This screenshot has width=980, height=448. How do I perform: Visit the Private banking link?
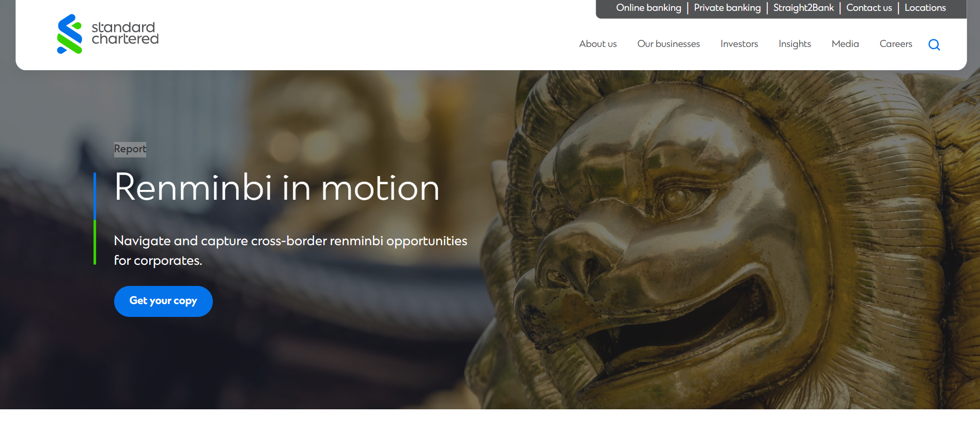(x=727, y=8)
